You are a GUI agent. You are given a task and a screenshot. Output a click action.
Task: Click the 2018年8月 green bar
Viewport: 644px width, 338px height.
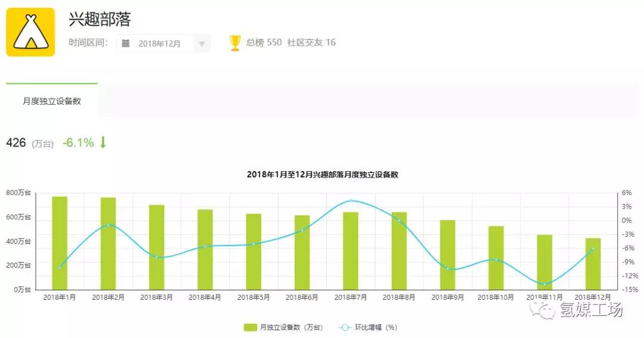(399, 251)
